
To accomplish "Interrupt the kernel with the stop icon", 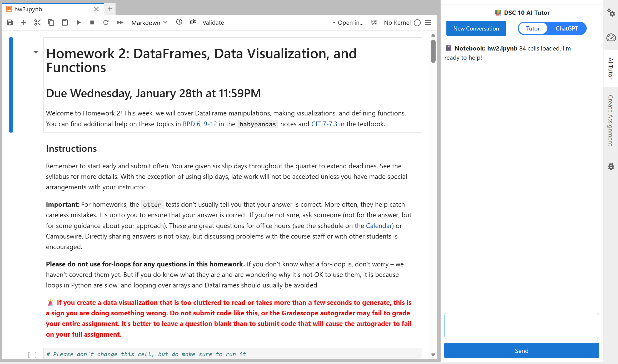I will [x=92, y=23].
